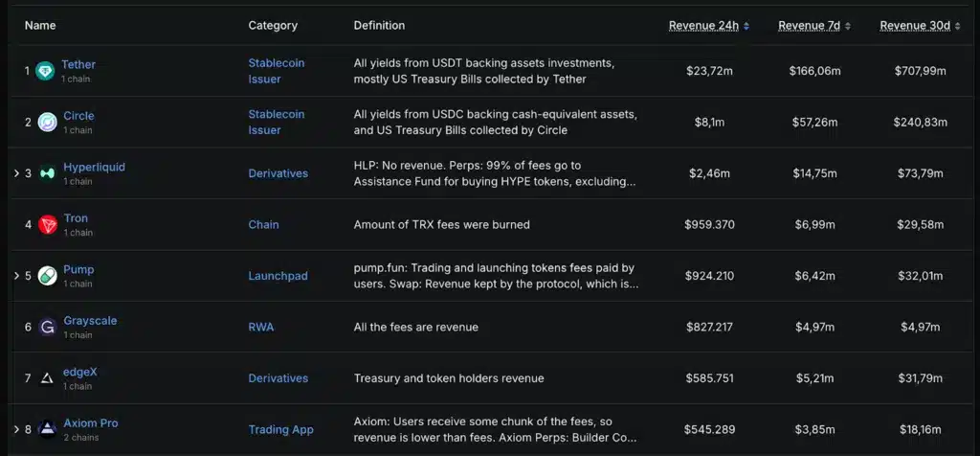Click the Circle logo icon
Screen dimensions: 980x456
[x=47, y=122]
